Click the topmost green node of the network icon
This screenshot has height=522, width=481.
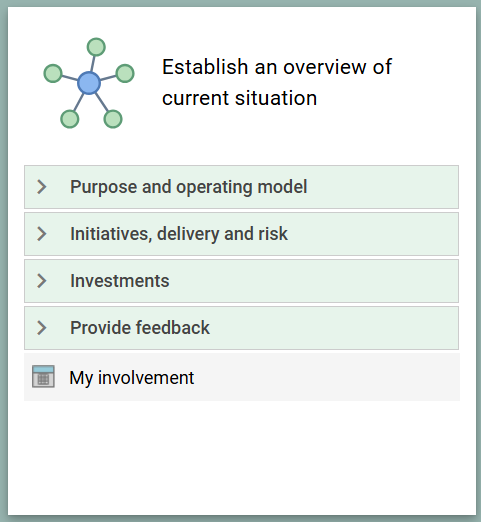pyautogui.click(x=96, y=47)
